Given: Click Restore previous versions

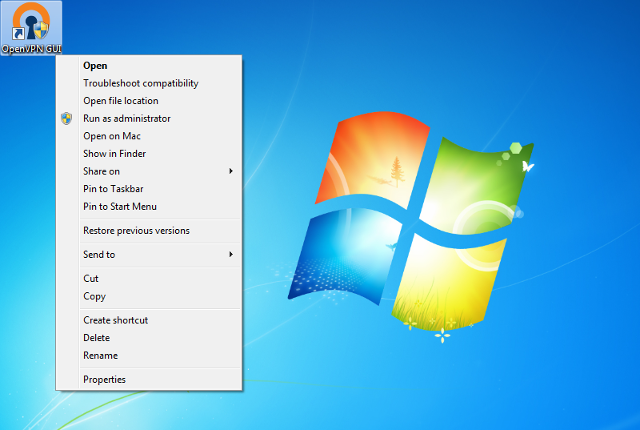Looking at the screenshot, I should pyautogui.click(x=149, y=231).
